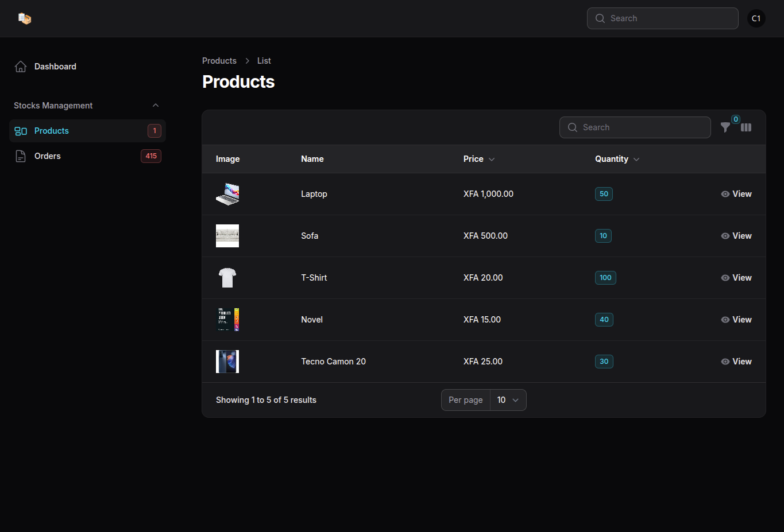The width and height of the screenshot is (784, 532).
Task: View the Tecno Camon 20 product
Action: click(x=736, y=362)
